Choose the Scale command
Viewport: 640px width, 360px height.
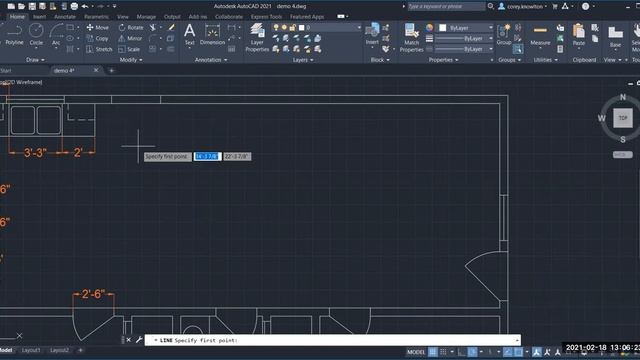(129, 49)
